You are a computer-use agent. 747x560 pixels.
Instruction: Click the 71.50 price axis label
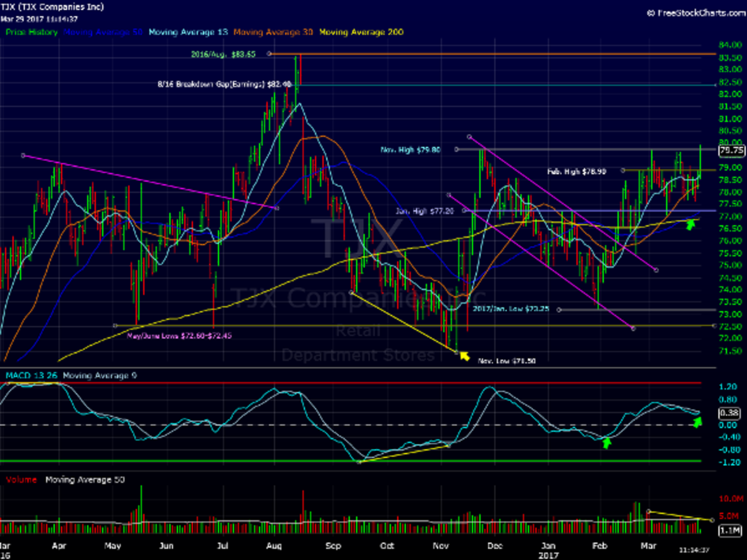coord(730,351)
